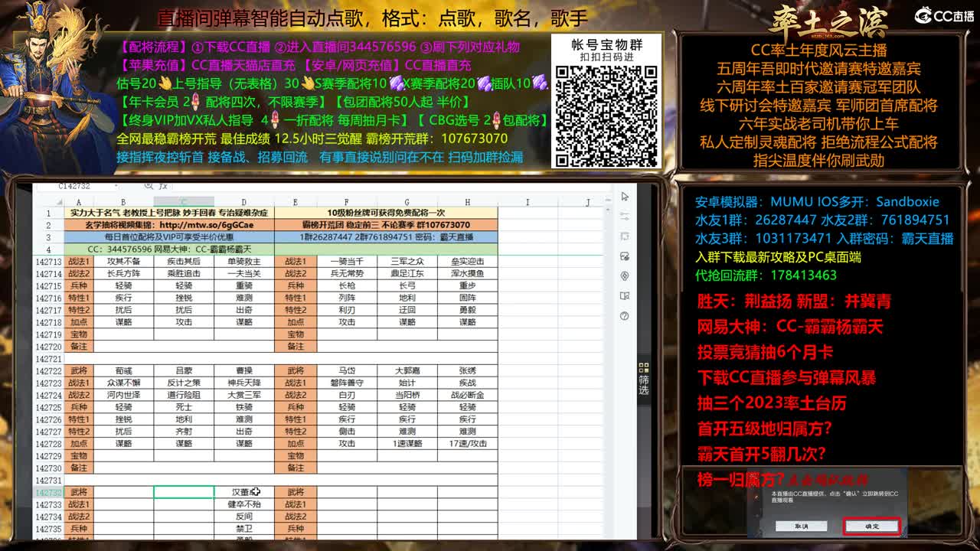Screen dimensions: 980x551
Task: Open the annotation pen tool on the sidebar
Action: pos(624,217)
